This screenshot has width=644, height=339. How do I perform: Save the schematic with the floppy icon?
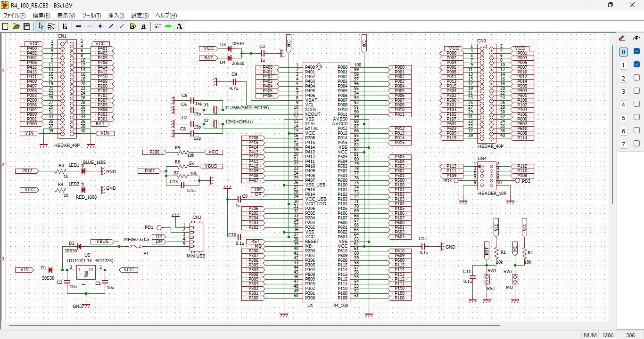tap(27, 26)
